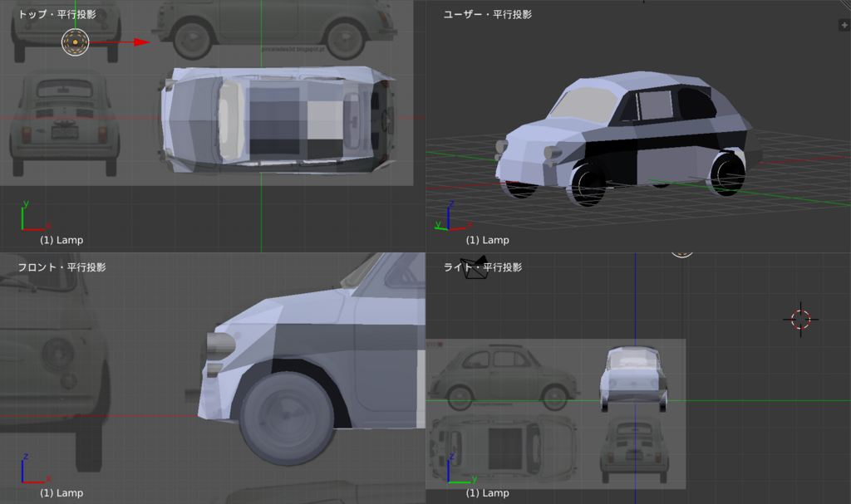Viewport: 851px width, 504px height.
Task: Select the car's windshield in the user view
Action: pos(586,103)
